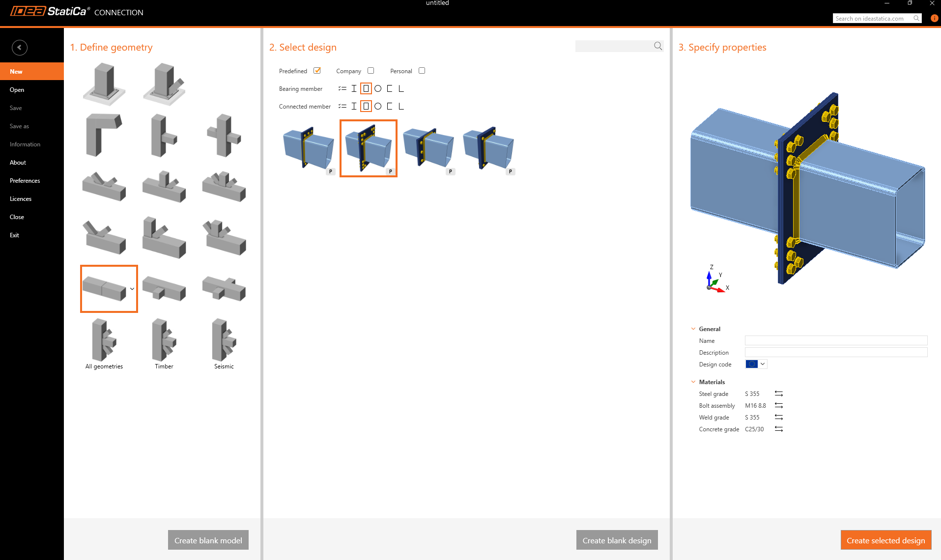Open Licences from the side menu
Screen dimensions: 941x560
click(32, 198)
